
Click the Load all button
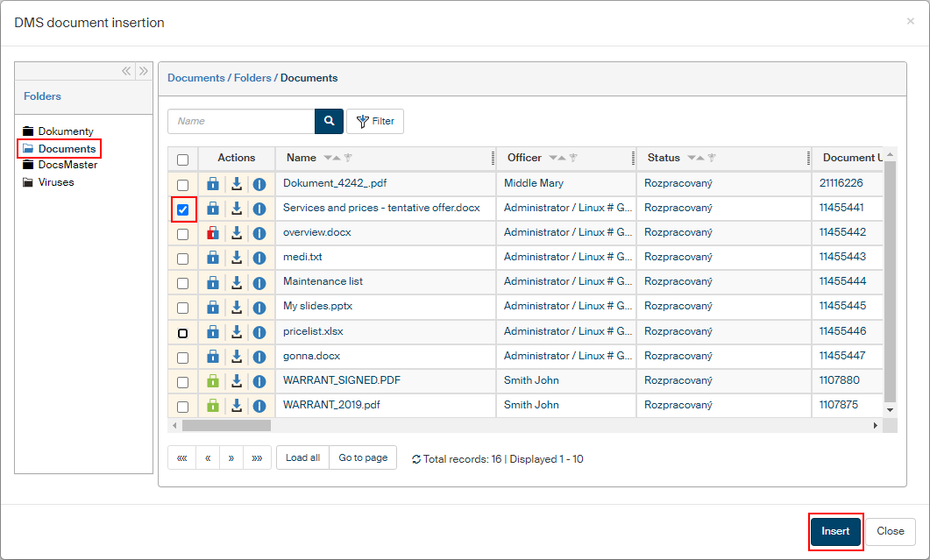(302, 457)
